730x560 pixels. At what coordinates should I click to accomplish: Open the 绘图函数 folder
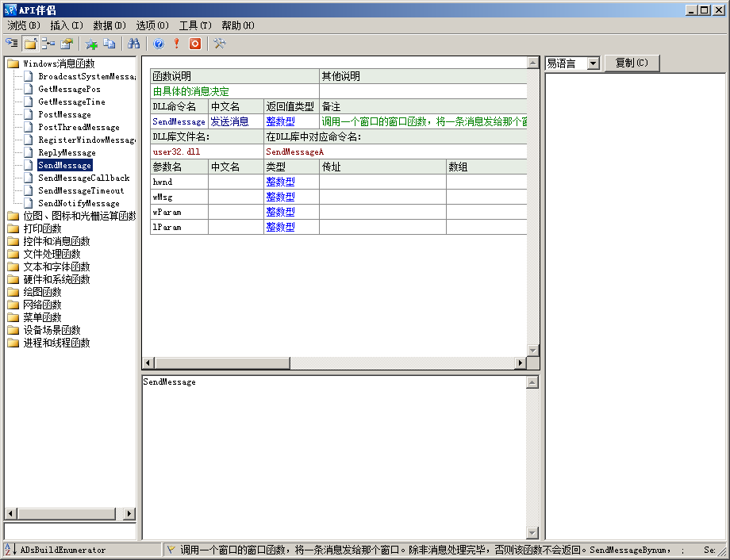[x=42, y=292]
